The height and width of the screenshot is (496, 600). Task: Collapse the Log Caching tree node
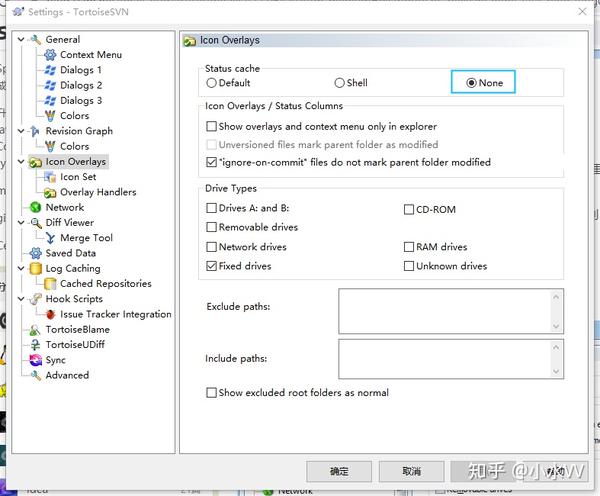pos(21,269)
